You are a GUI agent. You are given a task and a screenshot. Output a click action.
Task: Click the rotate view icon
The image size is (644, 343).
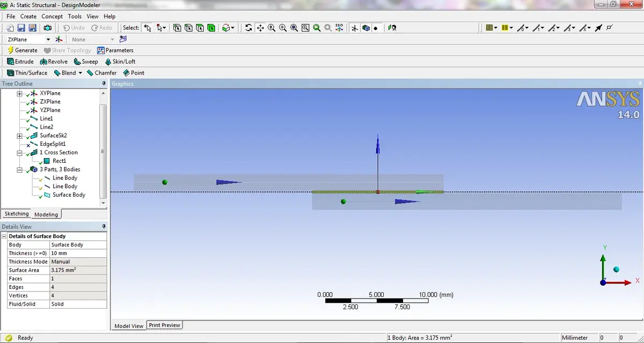(248, 28)
